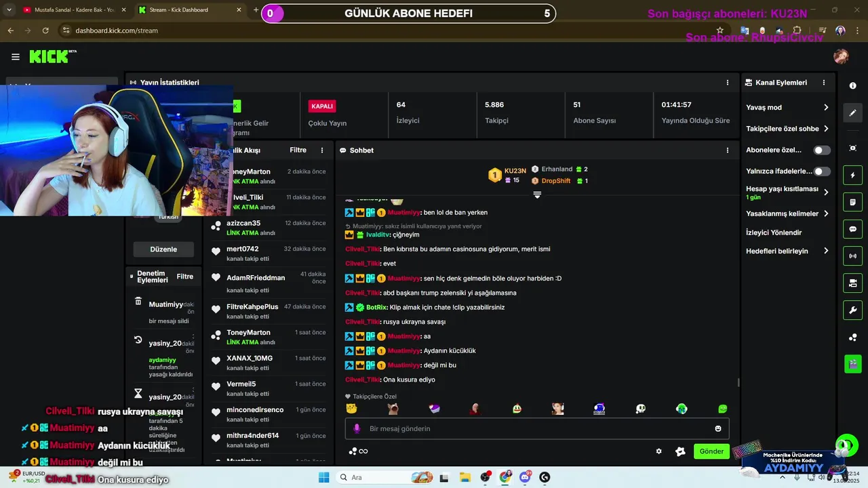This screenshot has height=488, width=868.
Task: Open Discord from taskbar
Action: point(525,477)
